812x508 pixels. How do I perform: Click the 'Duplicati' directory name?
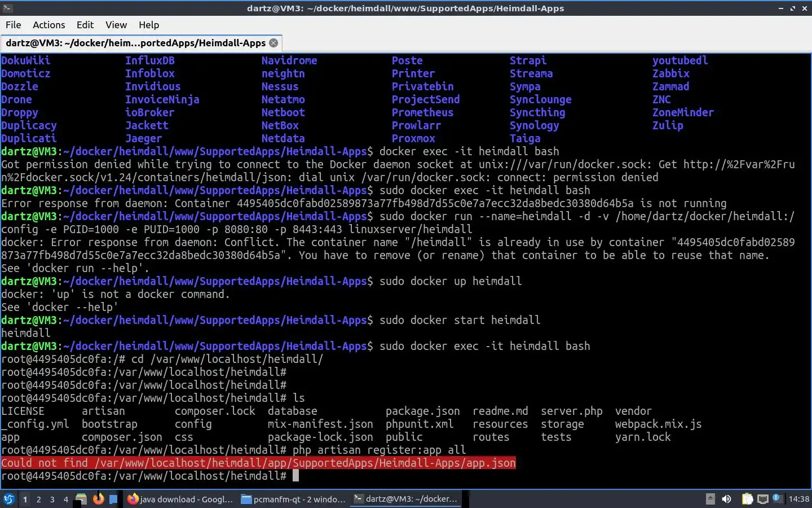29,138
